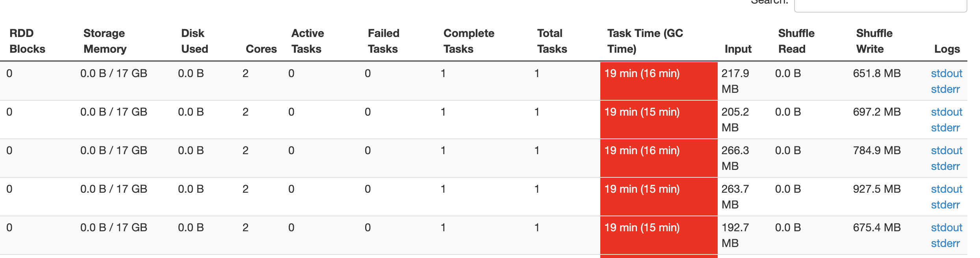Image resolution: width=980 pixels, height=258 pixels.
Task: View stderr log for 675.4 MB row
Action: pos(945,243)
